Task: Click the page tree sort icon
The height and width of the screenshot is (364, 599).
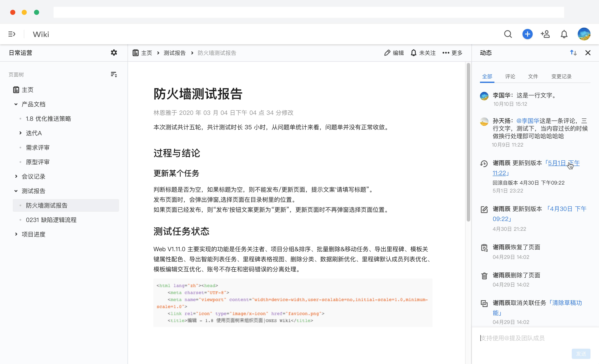Action: [114, 75]
